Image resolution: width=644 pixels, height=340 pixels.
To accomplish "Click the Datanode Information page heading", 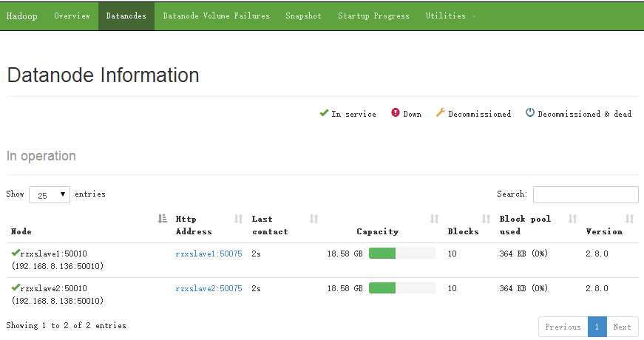I will click(x=103, y=75).
